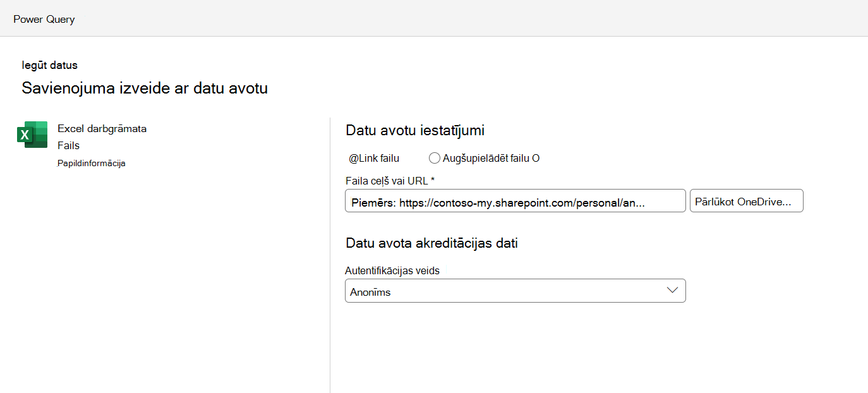Click the Datu avota akreditācijas dati heading
This screenshot has height=393, width=868.
[431, 243]
